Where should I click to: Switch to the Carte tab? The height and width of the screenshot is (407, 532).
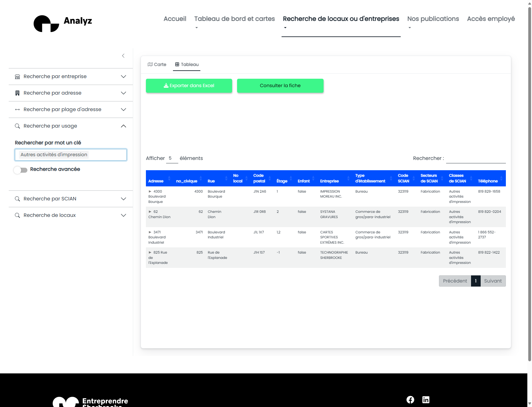(157, 64)
